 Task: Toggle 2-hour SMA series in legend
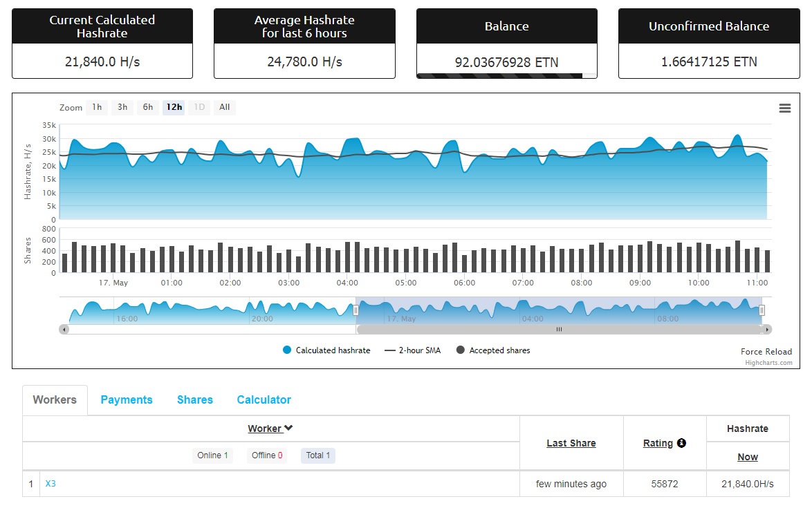click(412, 350)
